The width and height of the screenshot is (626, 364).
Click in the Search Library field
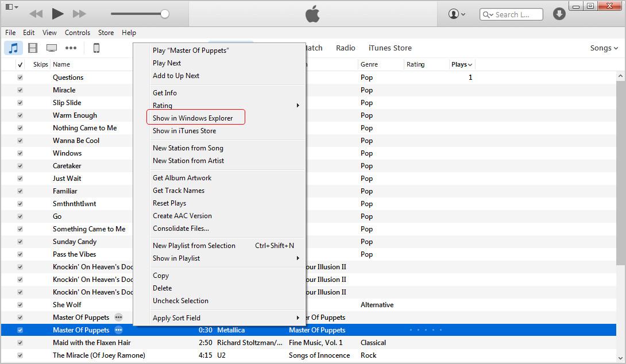[x=511, y=15]
